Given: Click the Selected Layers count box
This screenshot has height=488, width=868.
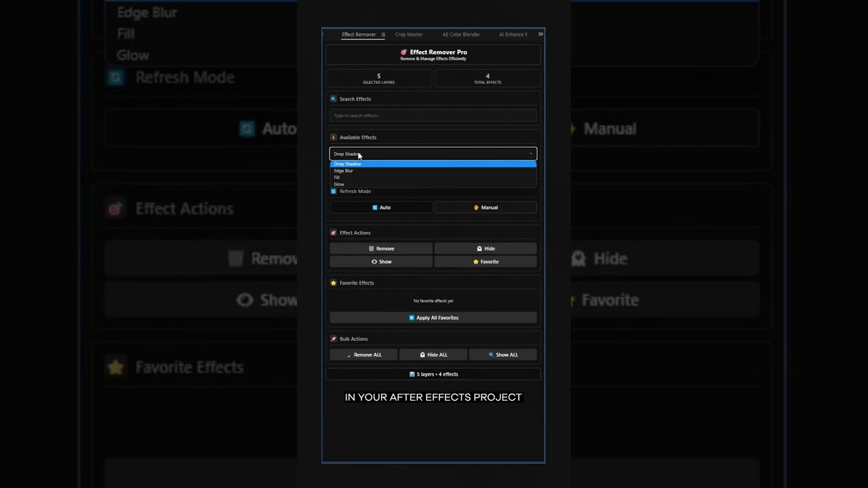Looking at the screenshot, I should (x=378, y=79).
